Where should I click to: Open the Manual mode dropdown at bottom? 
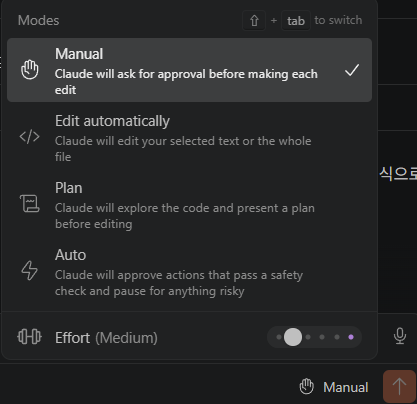(x=334, y=387)
